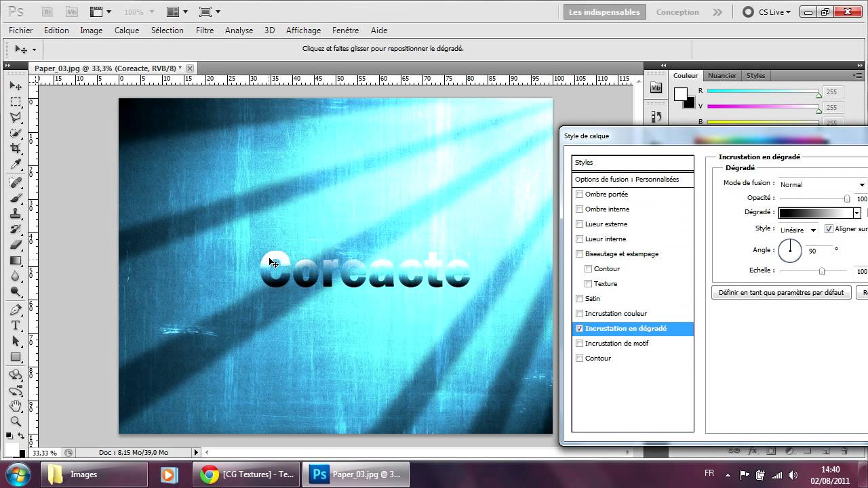Viewport: 868px width, 488px height.
Task: Select the Move tool in the toolbox
Action: (x=16, y=86)
